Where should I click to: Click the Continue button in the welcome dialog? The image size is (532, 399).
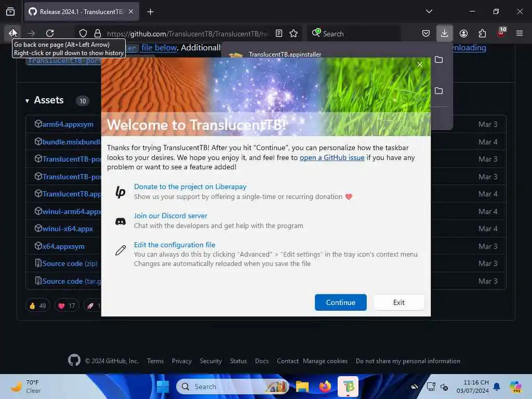340,302
